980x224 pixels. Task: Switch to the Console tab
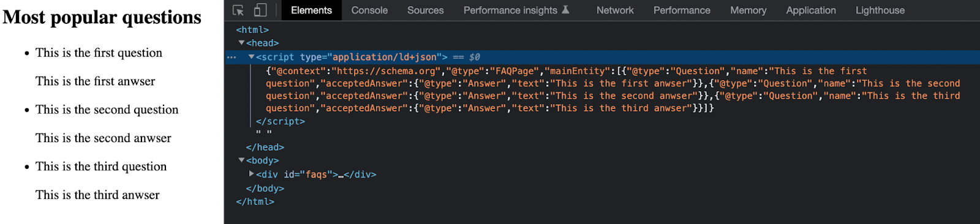(369, 10)
